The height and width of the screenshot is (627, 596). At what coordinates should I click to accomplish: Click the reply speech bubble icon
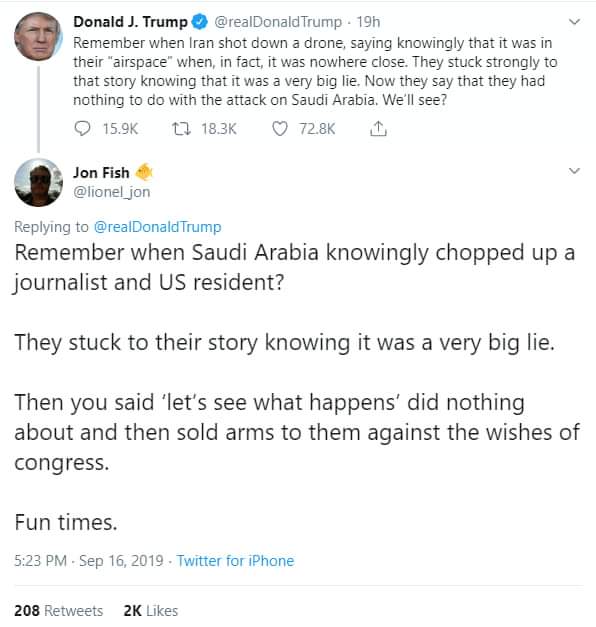(x=82, y=129)
